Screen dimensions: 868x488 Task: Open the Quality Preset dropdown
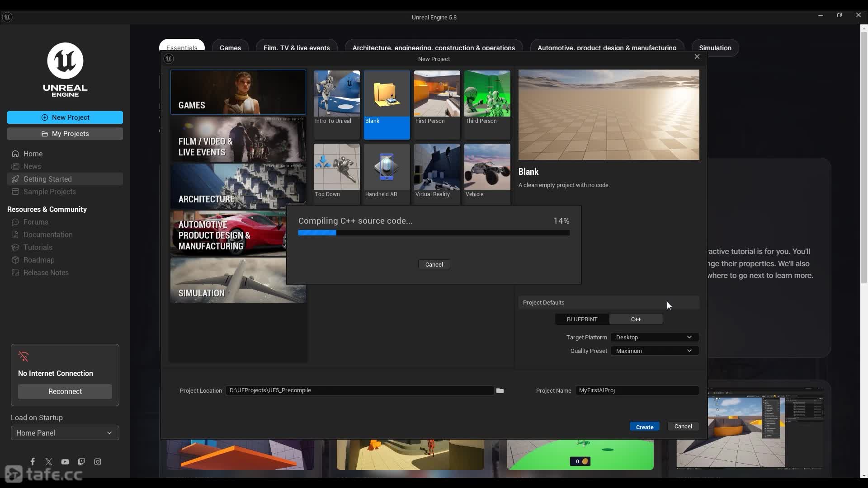655,351
